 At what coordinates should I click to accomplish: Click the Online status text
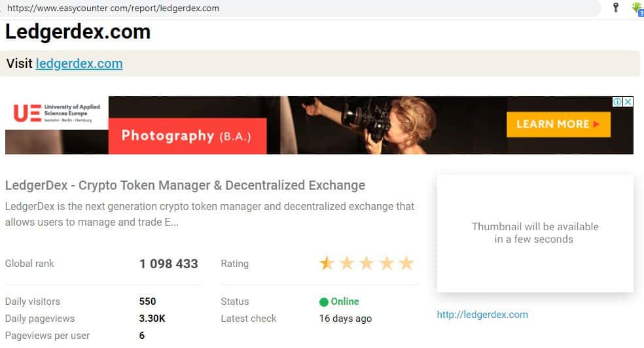click(x=345, y=302)
